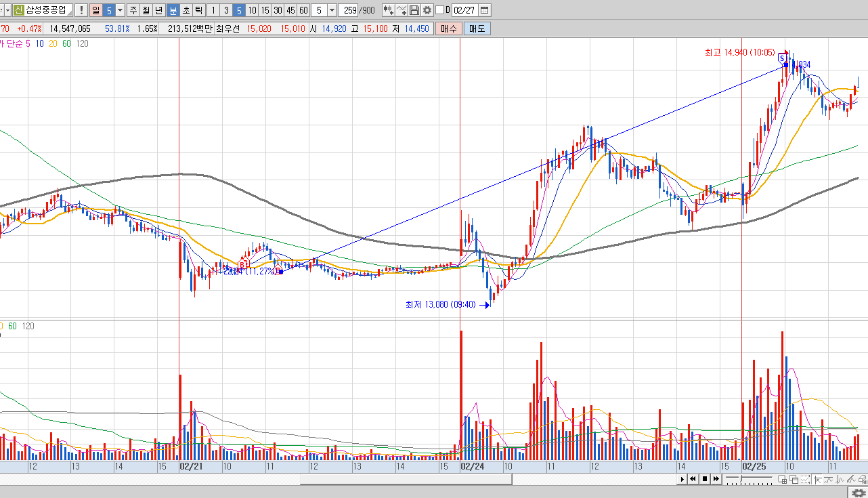
Task: Expand the dropdown next to 일 5
Action: (120, 10)
